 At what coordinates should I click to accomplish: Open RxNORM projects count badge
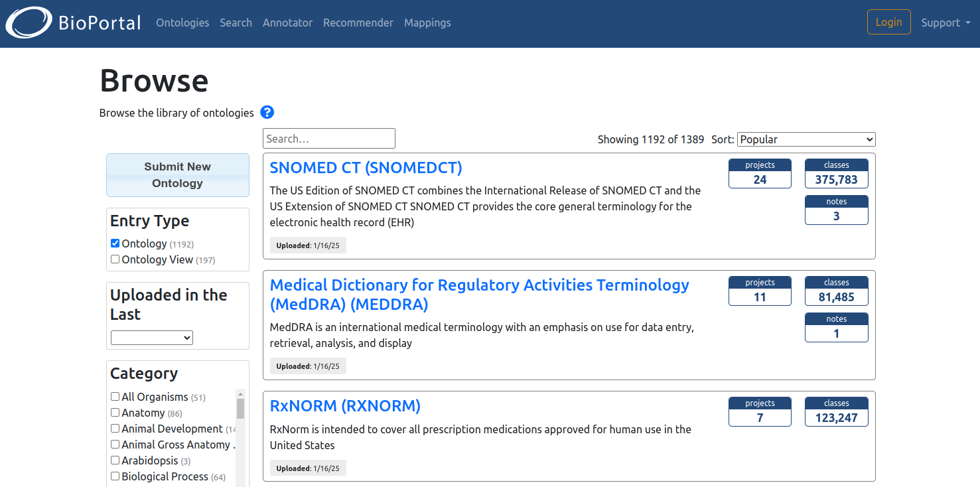click(x=760, y=412)
